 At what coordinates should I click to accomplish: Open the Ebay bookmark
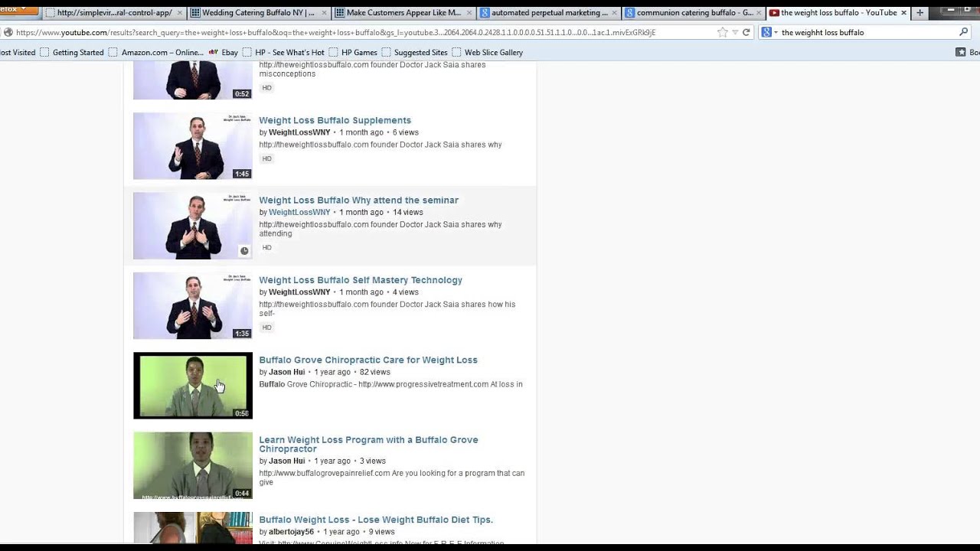point(224,53)
